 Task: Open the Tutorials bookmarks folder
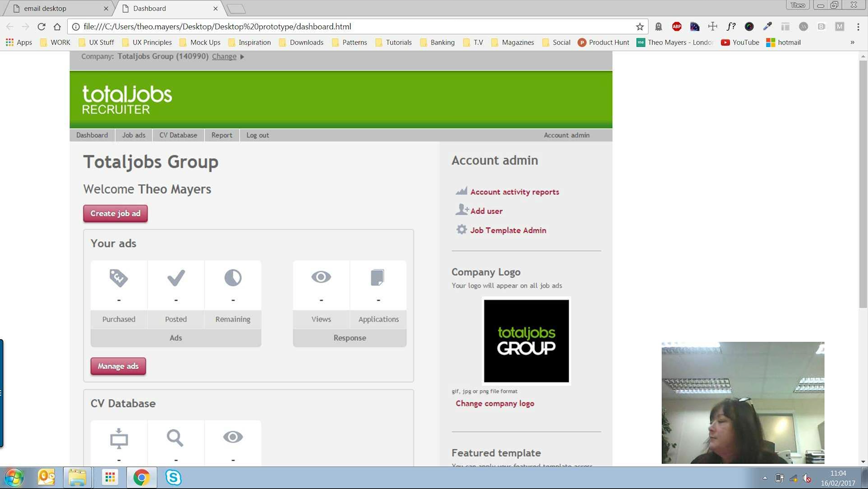click(x=393, y=42)
